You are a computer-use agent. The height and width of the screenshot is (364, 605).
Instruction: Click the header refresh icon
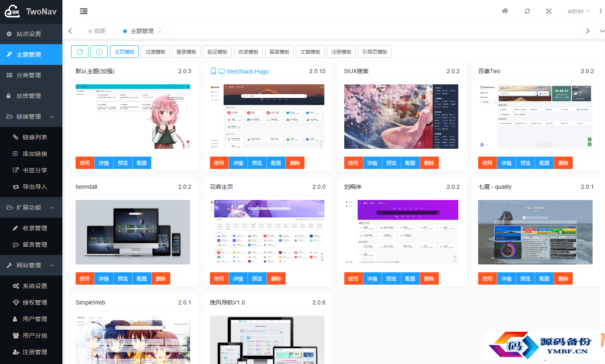coord(527,11)
